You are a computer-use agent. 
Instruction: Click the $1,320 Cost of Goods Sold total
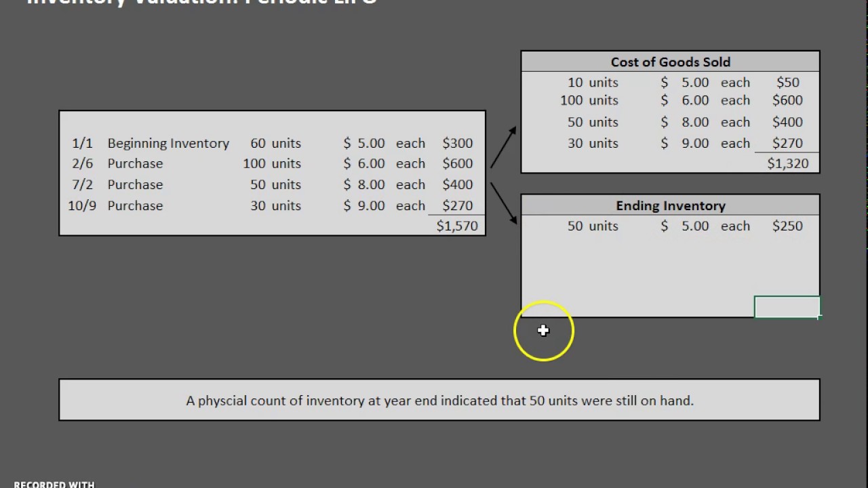pyautogui.click(x=787, y=163)
